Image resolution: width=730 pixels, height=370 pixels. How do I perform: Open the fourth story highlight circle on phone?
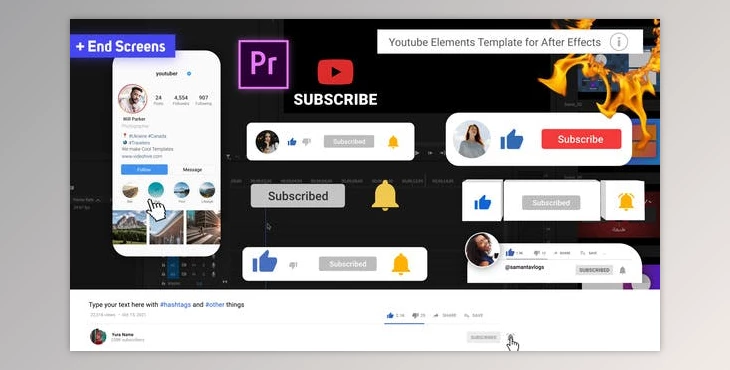coord(207,190)
